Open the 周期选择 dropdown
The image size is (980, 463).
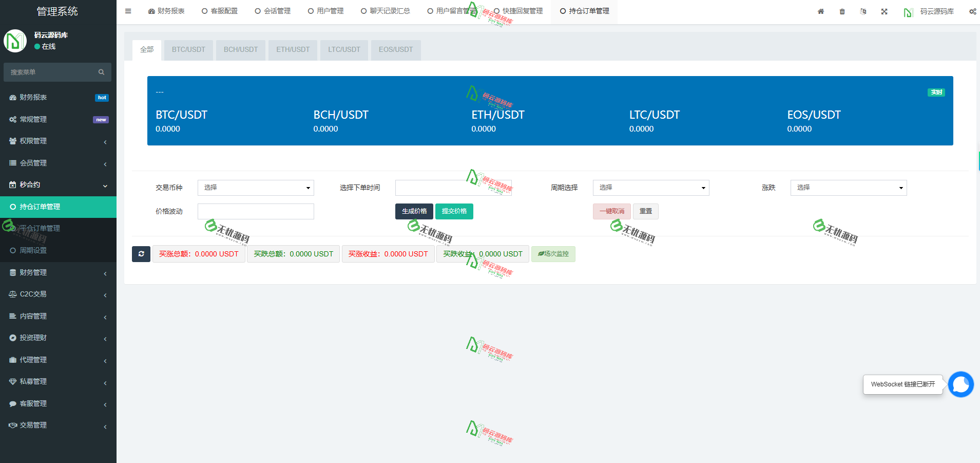(650, 188)
